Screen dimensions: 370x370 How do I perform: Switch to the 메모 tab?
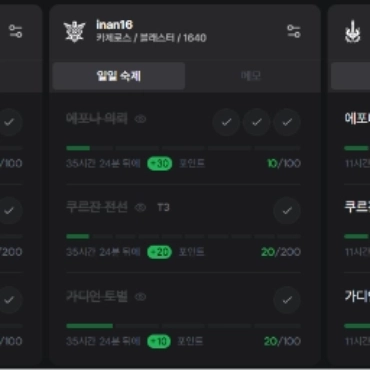251,76
